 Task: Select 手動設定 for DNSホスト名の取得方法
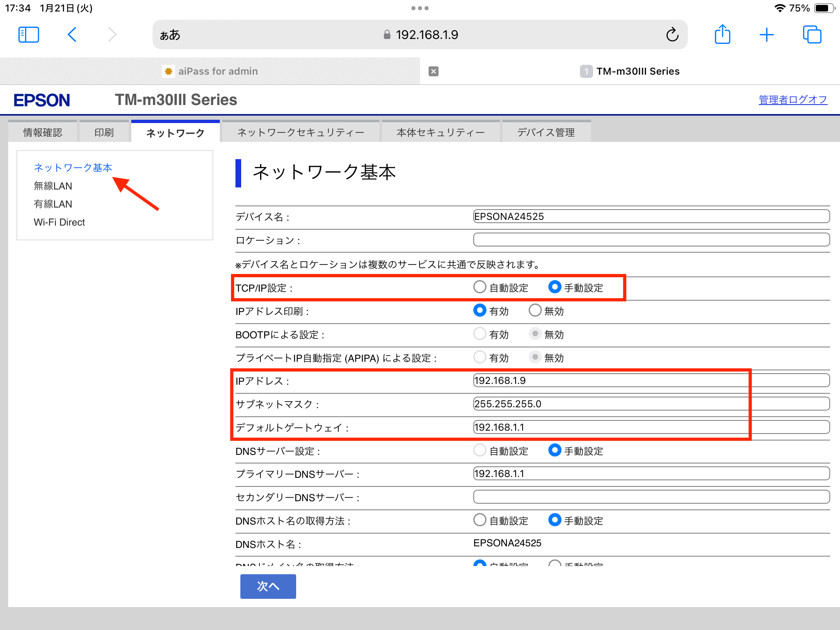pyautogui.click(x=555, y=520)
